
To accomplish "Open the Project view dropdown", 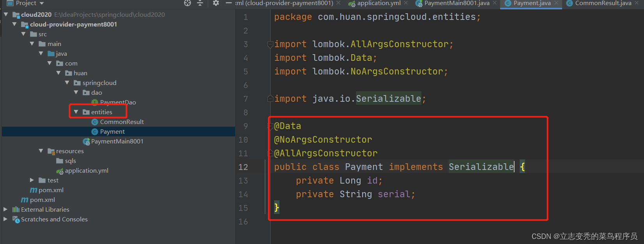I will coord(42,3).
